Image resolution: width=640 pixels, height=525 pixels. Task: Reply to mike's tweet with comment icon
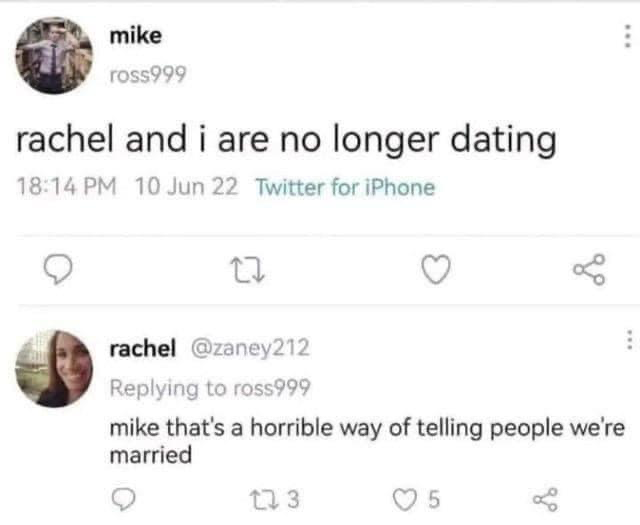tap(62, 268)
